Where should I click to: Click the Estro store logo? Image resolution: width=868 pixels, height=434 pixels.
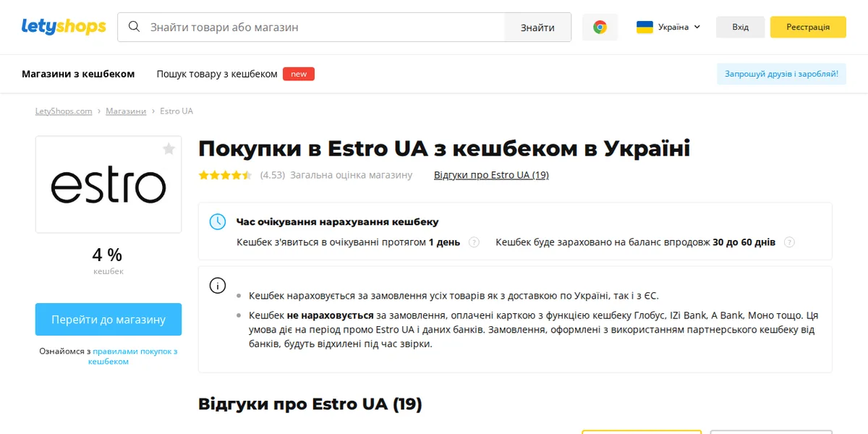click(109, 184)
